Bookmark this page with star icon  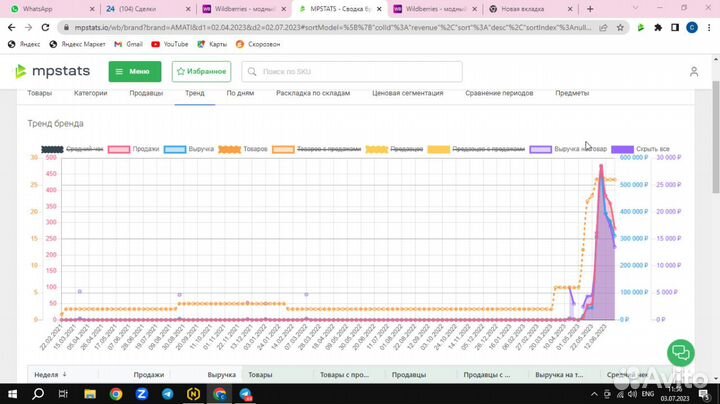tap(620, 28)
